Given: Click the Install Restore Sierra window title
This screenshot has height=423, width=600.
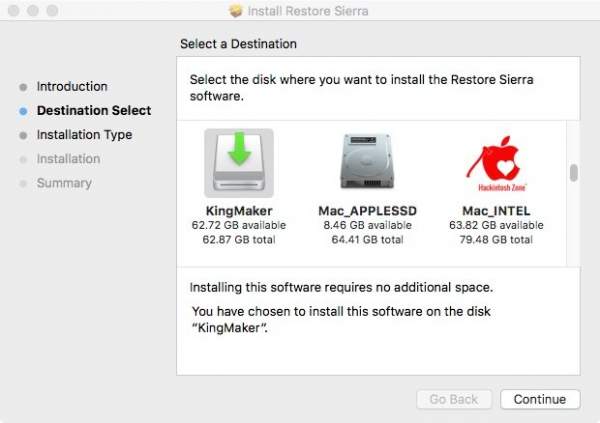Looking at the screenshot, I should pyautogui.click(x=308, y=11).
